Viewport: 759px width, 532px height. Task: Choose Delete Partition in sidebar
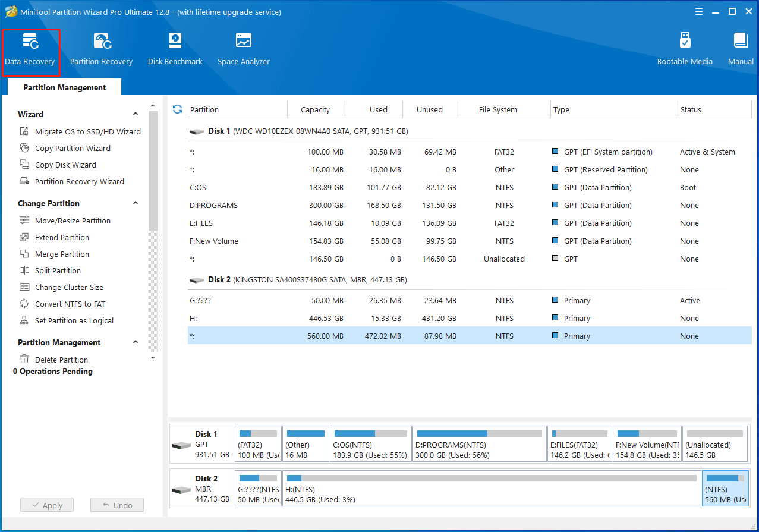coord(53,360)
